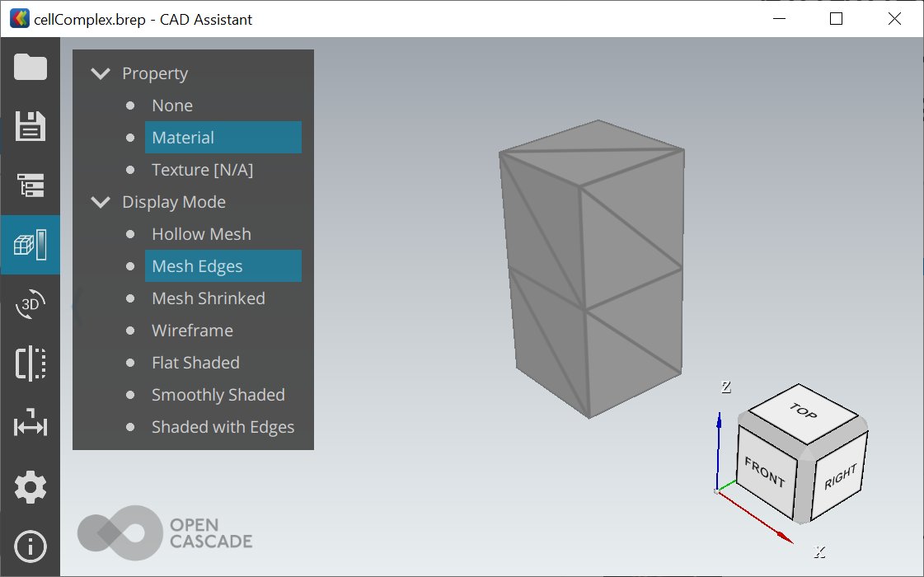
Task: Click the save document icon
Action: pyautogui.click(x=30, y=126)
